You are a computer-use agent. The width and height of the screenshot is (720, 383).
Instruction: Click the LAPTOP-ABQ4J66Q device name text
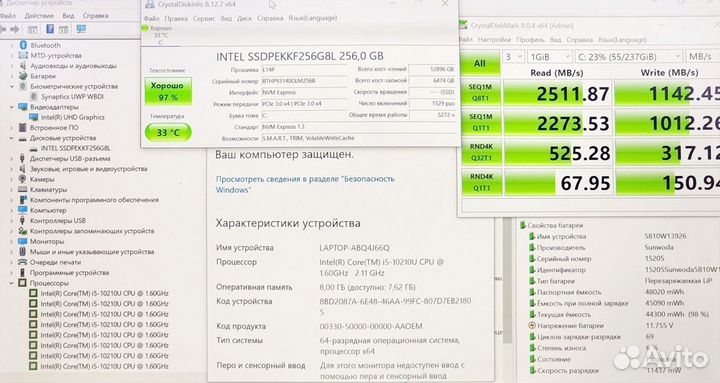click(354, 248)
